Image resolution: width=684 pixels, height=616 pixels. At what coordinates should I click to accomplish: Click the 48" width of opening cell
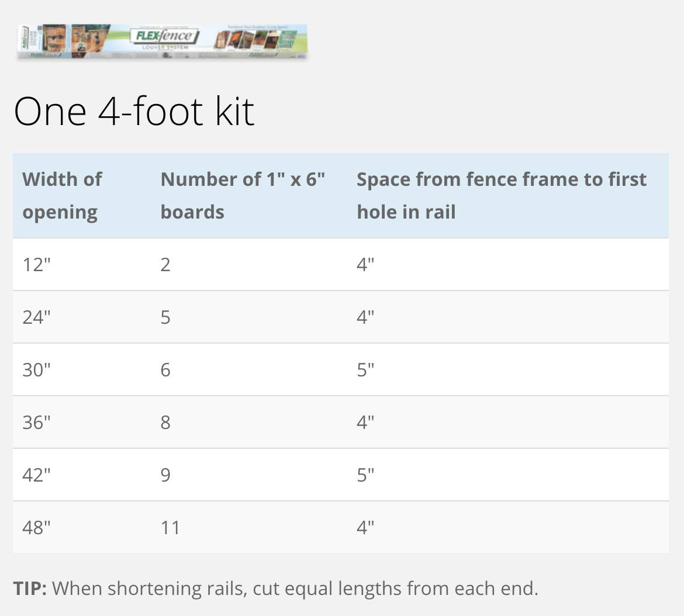coord(37,528)
